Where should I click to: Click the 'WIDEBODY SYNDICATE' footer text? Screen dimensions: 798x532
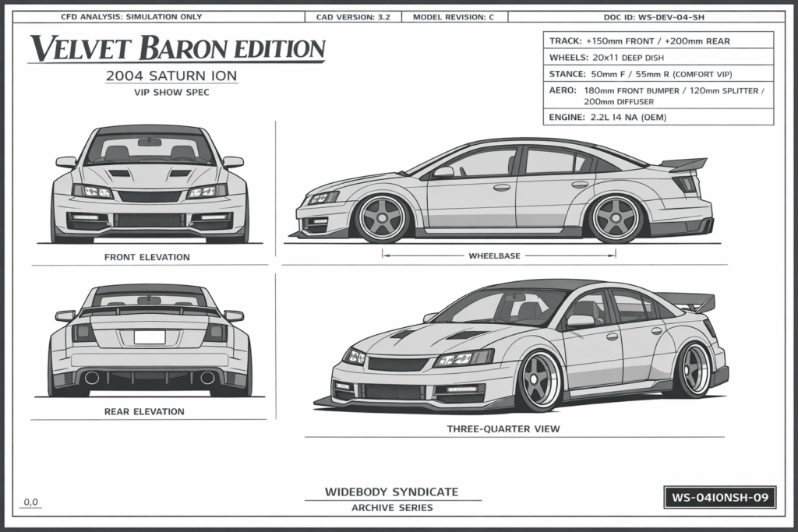pyautogui.click(x=392, y=491)
